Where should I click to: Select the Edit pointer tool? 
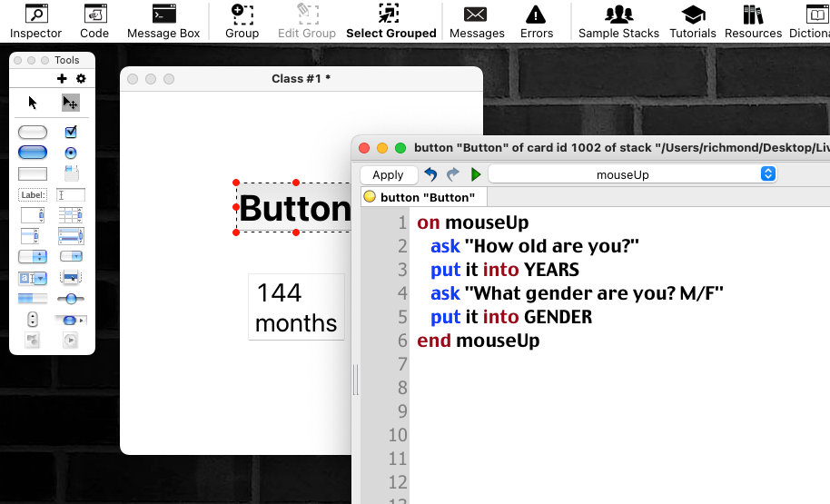(70, 103)
